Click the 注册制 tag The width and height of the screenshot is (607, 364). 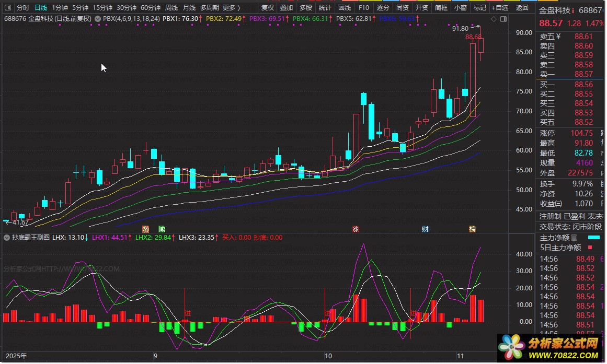click(x=549, y=217)
